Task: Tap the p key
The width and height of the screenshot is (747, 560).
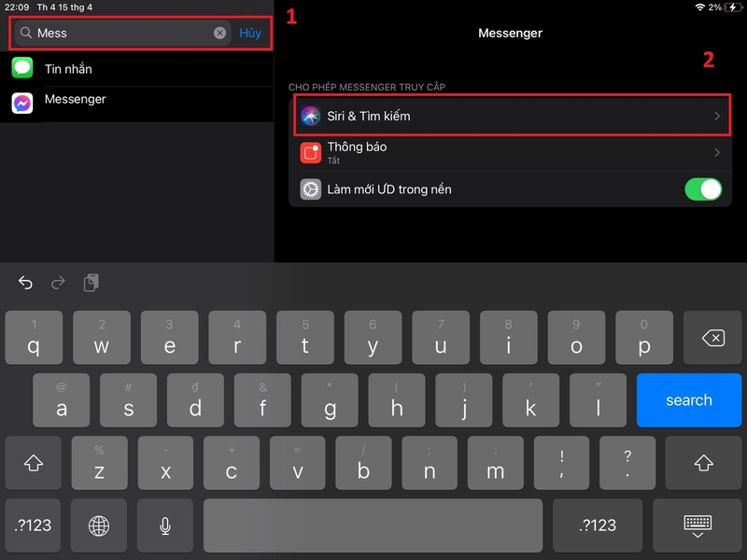Action: pyautogui.click(x=644, y=338)
